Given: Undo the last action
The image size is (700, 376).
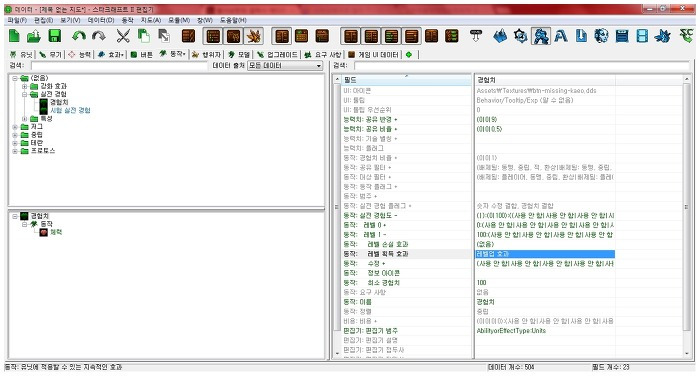Looking at the screenshot, I should tap(79, 36).
